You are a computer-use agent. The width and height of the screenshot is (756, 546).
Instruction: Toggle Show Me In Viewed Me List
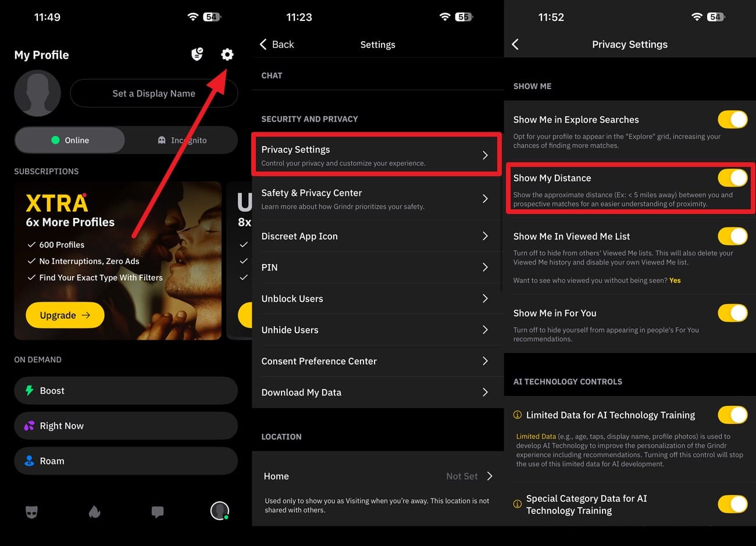coord(733,236)
